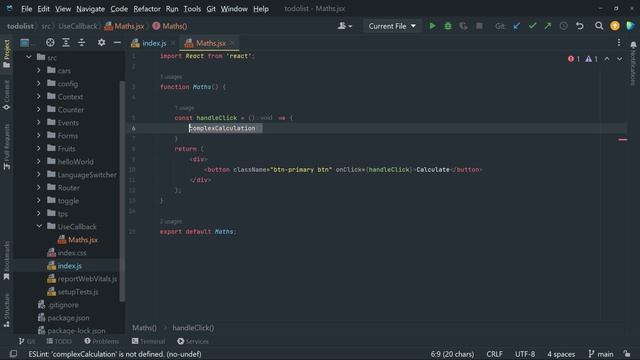Image resolution: width=640 pixels, height=360 pixels.
Task: Click the Project panel vertical scrollbar
Action: [x=122, y=191]
